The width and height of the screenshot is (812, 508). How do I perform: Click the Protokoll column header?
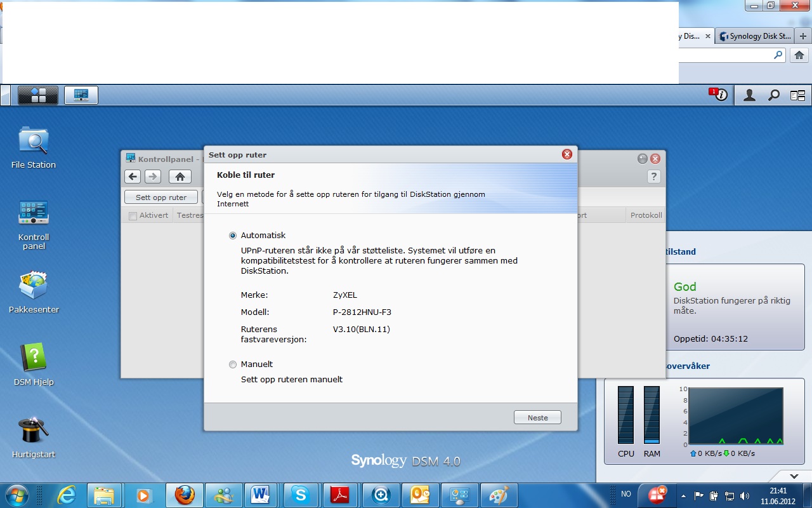tap(646, 215)
